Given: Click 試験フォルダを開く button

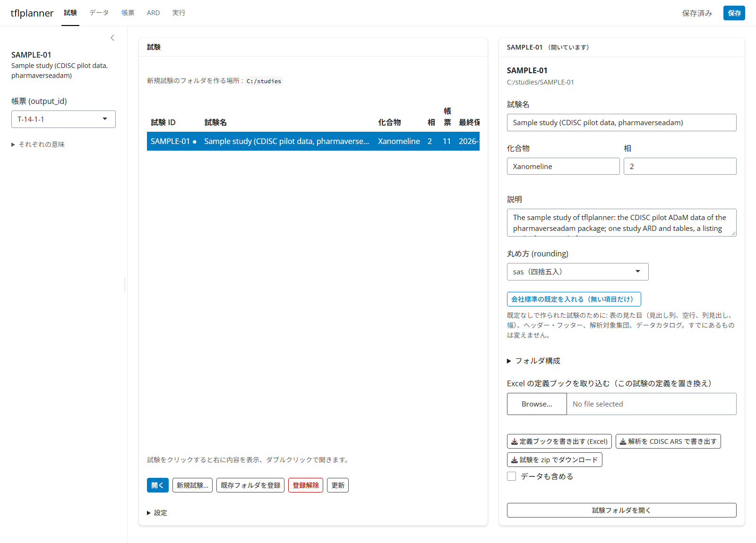Looking at the screenshot, I should 622,510.
